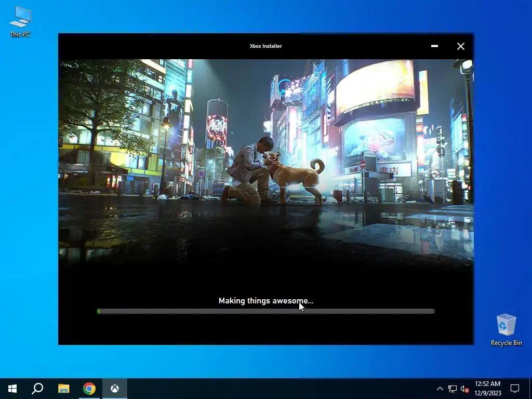Screen dimensions: 532x399
Task: Click the Xbox Installer title text
Action: click(x=265, y=46)
